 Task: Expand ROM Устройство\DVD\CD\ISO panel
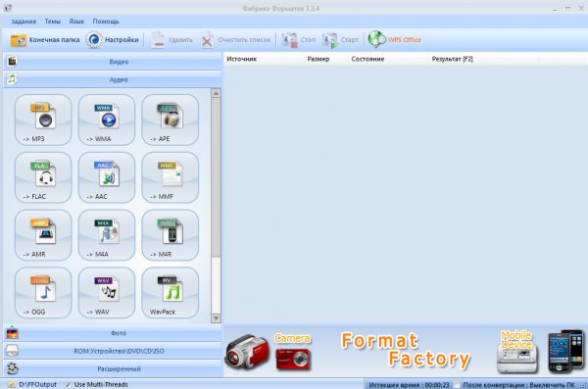112,351
